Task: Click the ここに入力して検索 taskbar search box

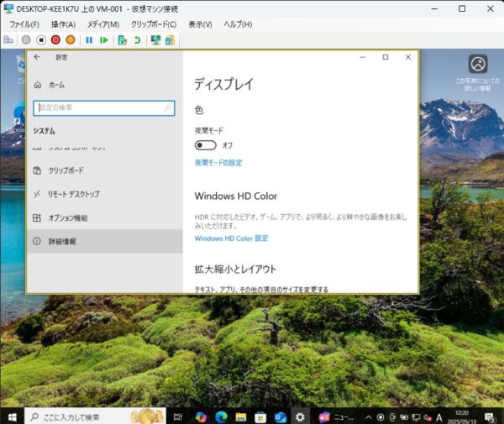Action: tap(95, 417)
